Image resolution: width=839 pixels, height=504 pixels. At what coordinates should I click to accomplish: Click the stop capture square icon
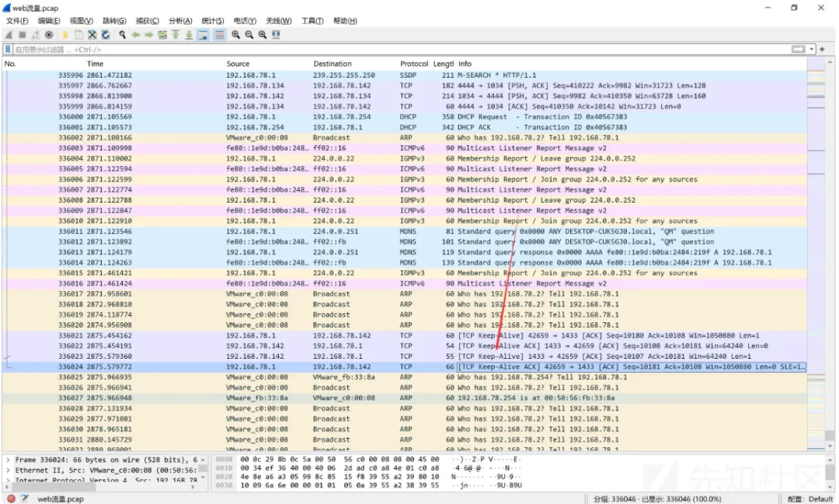pos(22,35)
